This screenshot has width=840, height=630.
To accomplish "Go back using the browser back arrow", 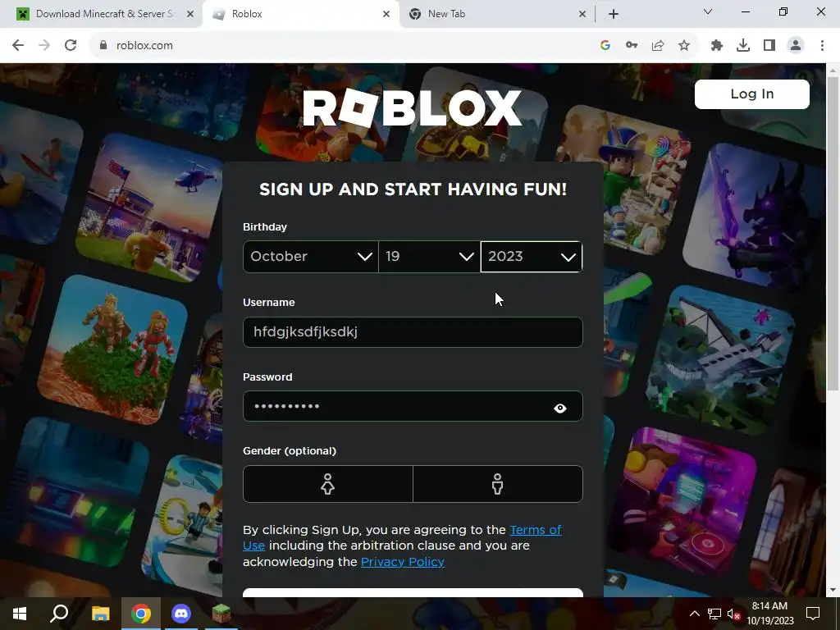I will pyautogui.click(x=18, y=46).
